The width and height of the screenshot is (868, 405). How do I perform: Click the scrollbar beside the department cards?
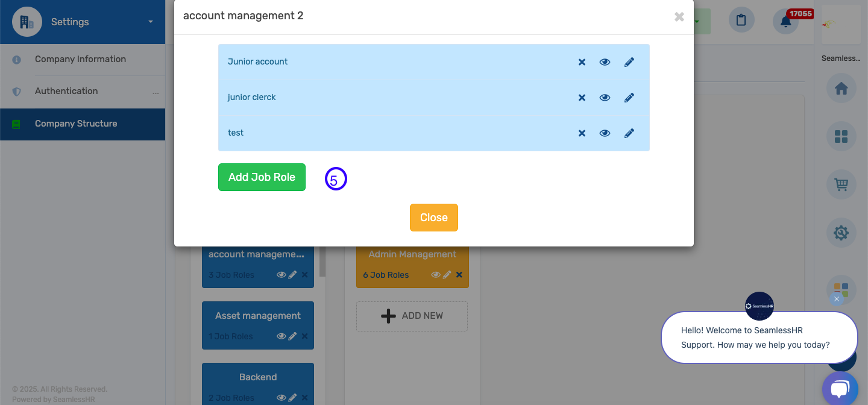tap(322, 261)
